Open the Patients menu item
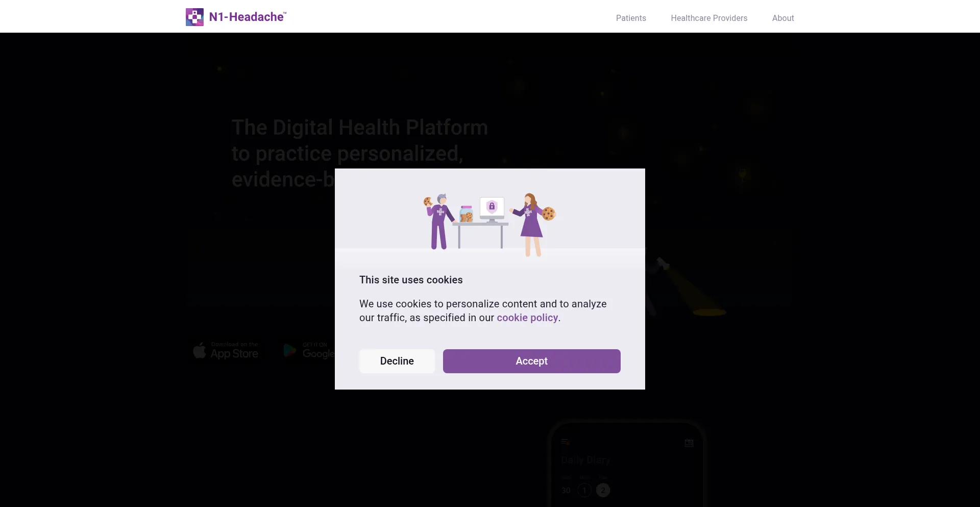980x507 pixels. point(631,18)
